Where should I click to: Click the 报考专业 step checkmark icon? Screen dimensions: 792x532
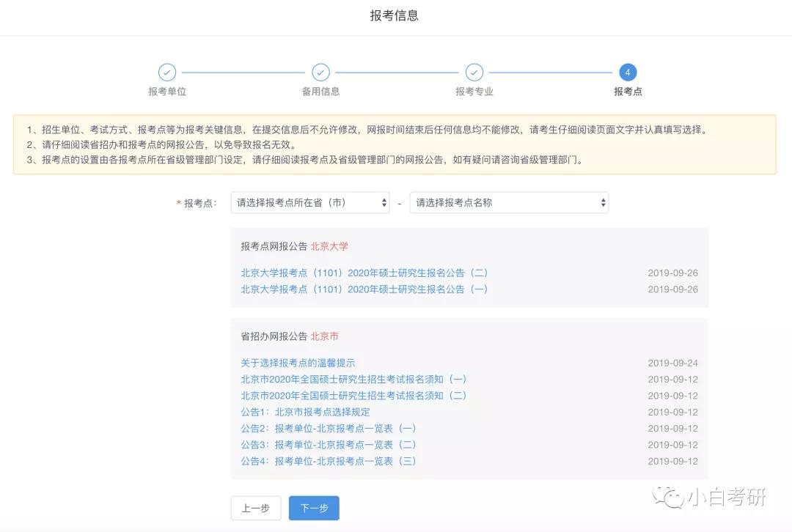coord(474,73)
